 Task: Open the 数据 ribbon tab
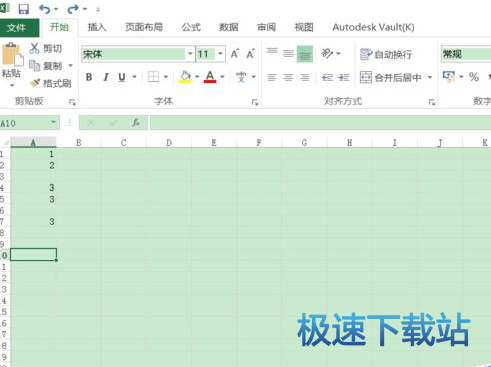click(229, 27)
